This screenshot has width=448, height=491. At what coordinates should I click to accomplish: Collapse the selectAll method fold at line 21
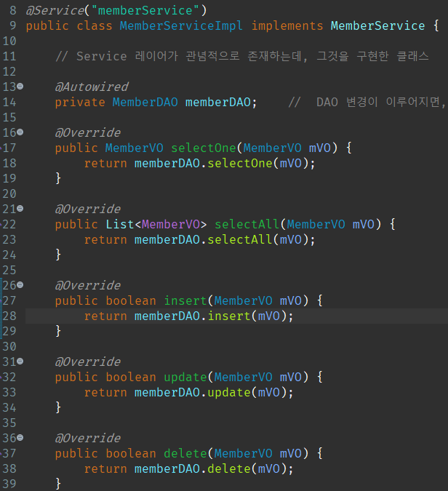(x=20, y=209)
